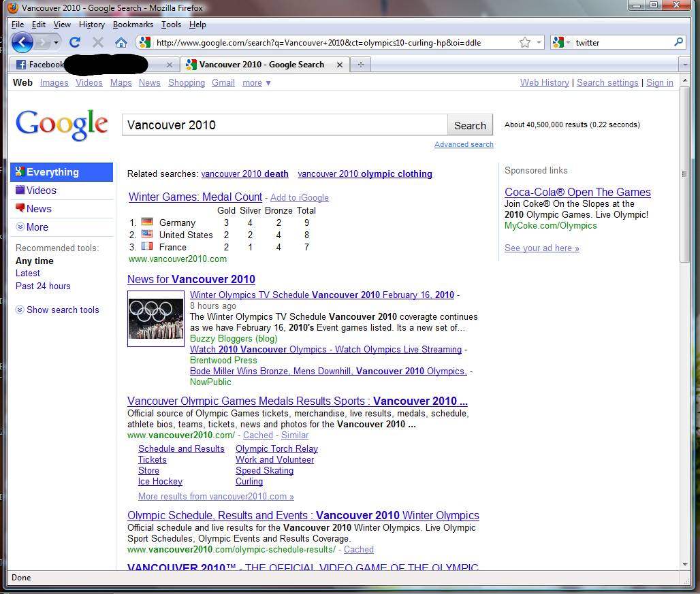Expand the Show search tools option

62,310
